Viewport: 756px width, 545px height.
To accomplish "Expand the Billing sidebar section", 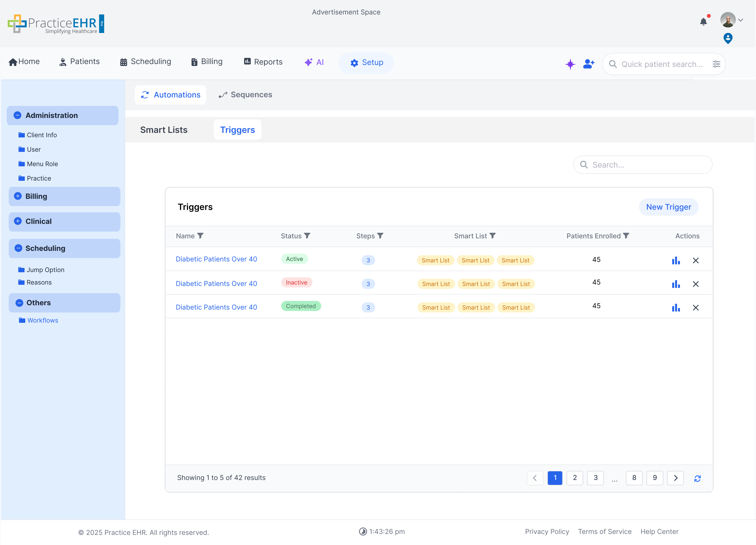I will click(18, 196).
